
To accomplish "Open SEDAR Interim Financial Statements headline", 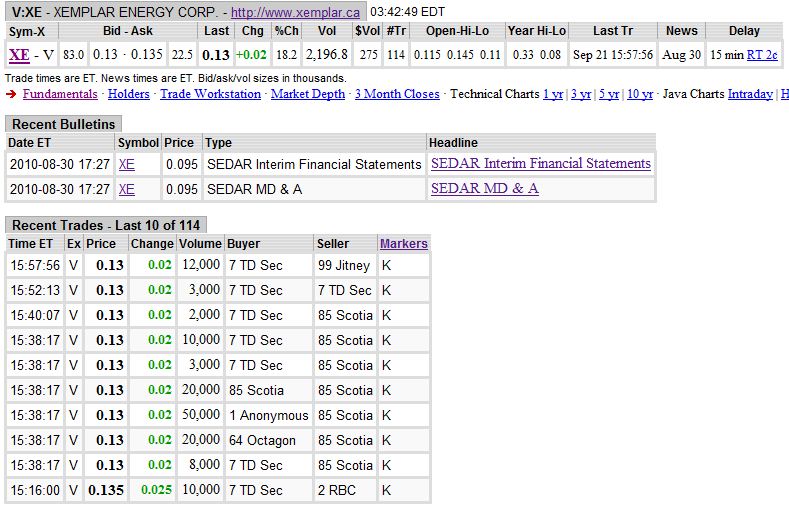I will (x=541, y=163).
